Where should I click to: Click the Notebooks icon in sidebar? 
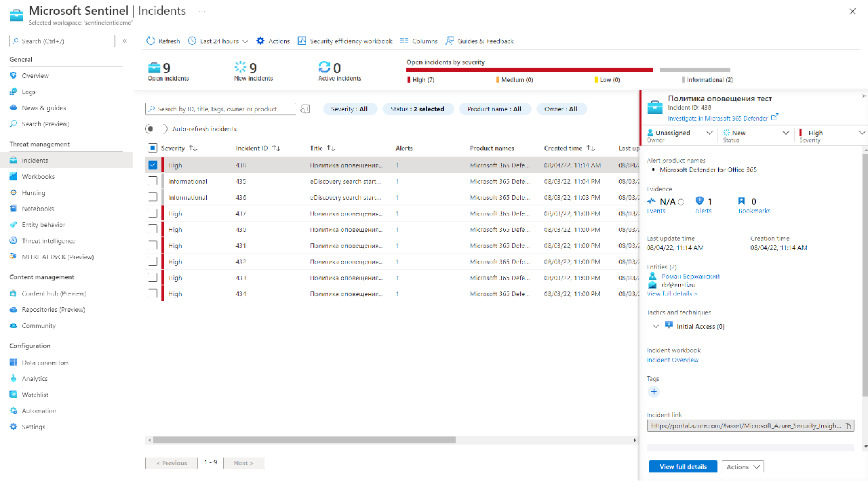tap(13, 209)
